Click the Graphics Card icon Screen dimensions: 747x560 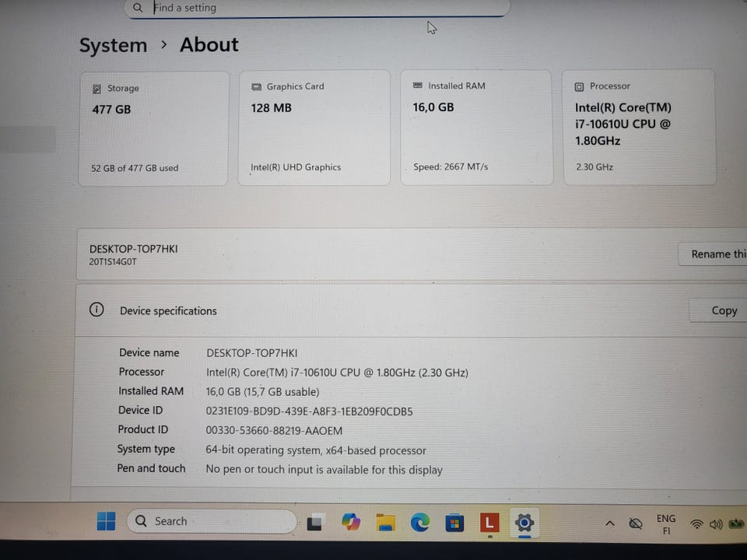[x=256, y=86]
